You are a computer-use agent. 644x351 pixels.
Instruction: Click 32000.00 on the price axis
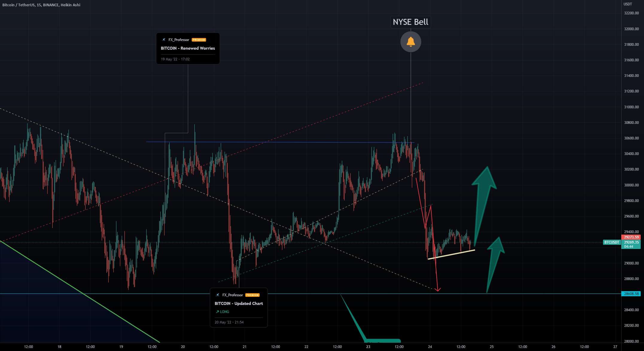click(x=631, y=29)
